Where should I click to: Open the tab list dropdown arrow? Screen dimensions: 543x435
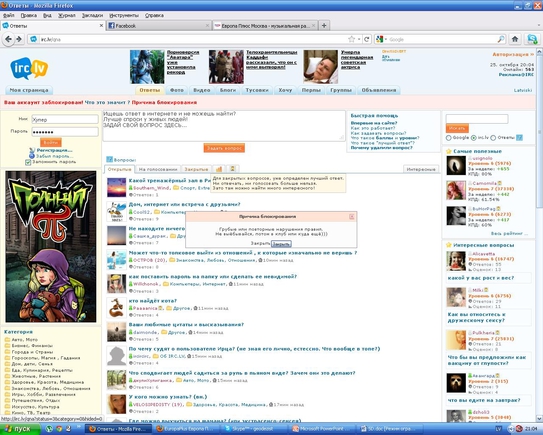[x=539, y=25]
